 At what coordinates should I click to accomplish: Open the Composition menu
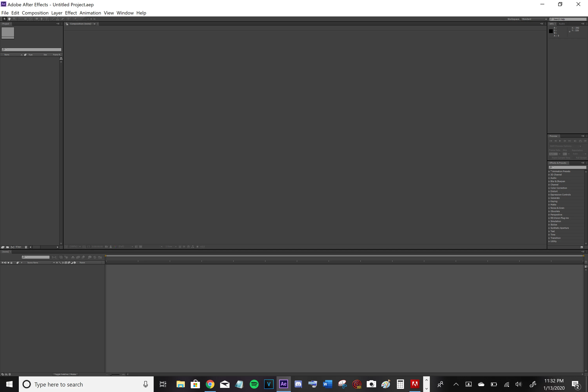(35, 13)
